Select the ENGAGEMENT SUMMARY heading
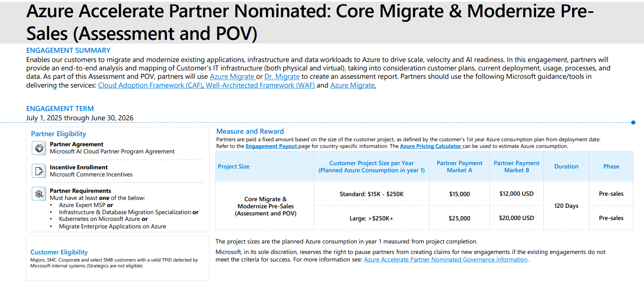Screen dimensions: 644x290 pos(68,50)
